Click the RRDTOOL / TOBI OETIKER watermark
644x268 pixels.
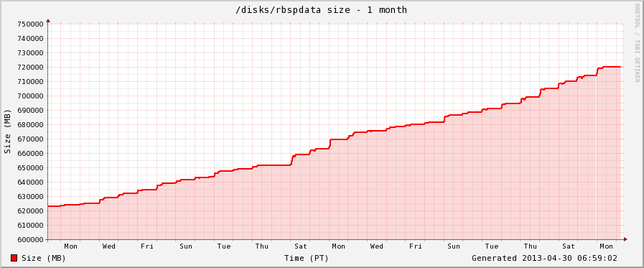tap(637, 43)
